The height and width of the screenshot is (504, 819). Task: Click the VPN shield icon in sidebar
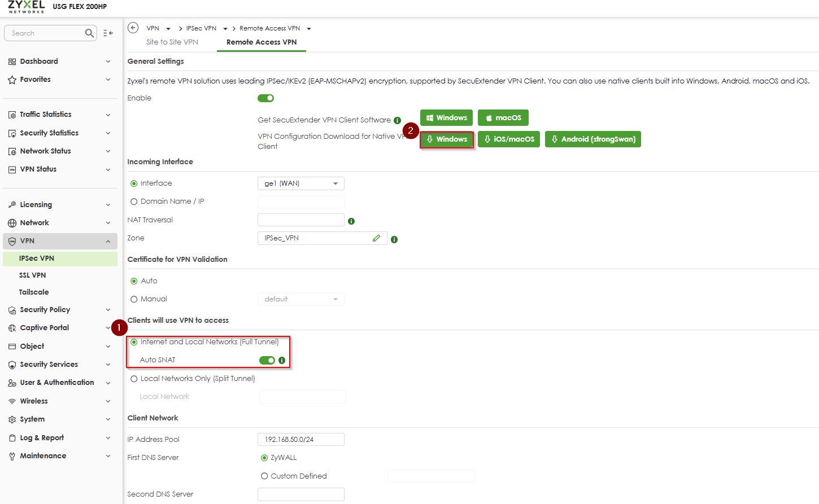12,241
